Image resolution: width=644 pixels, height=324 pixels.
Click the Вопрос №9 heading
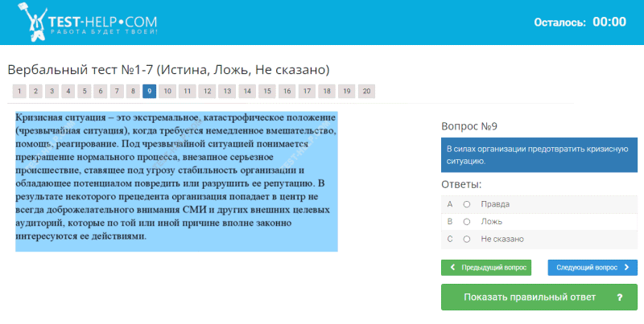pyautogui.click(x=469, y=126)
